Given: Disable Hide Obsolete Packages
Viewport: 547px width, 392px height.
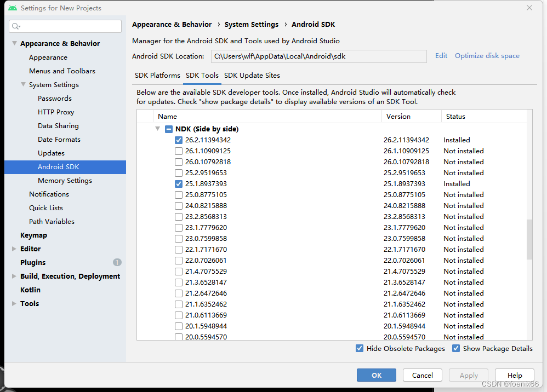Looking at the screenshot, I should pyautogui.click(x=360, y=348).
